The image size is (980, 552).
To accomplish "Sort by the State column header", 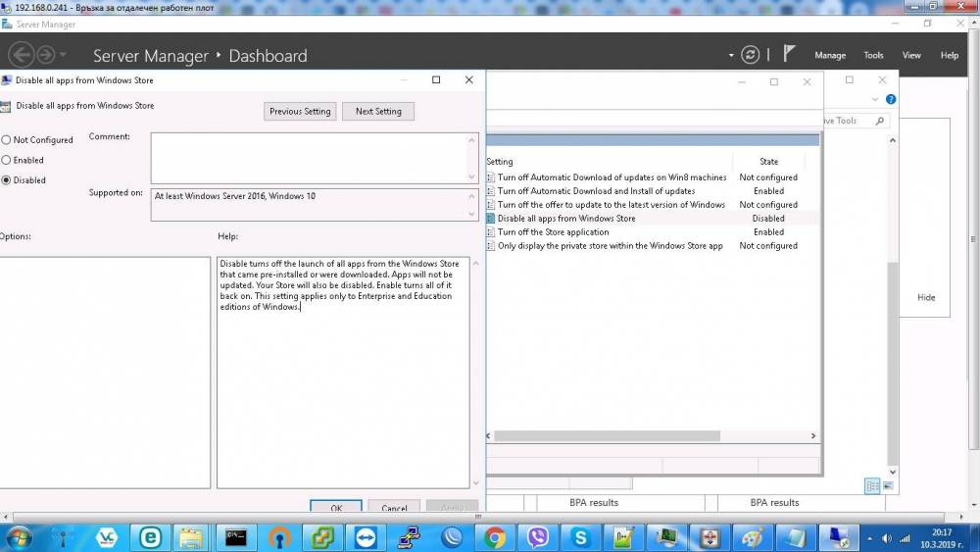I will point(768,162).
